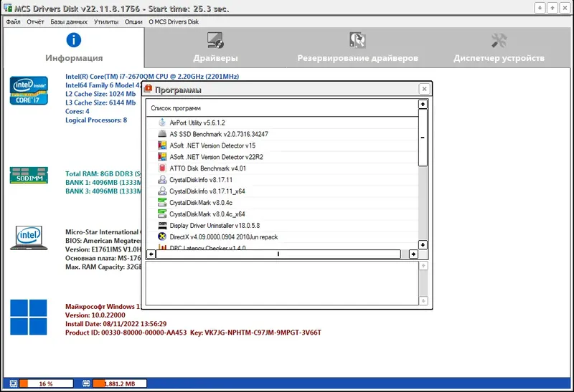Open the Информация tab info icon
The height and width of the screenshot is (392, 574).
(74, 40)
